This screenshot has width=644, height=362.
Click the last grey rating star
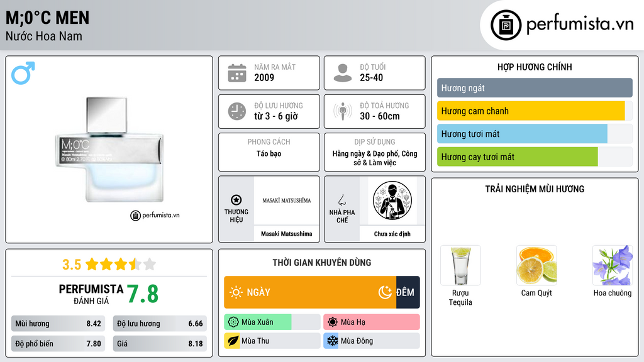point(150,264)
